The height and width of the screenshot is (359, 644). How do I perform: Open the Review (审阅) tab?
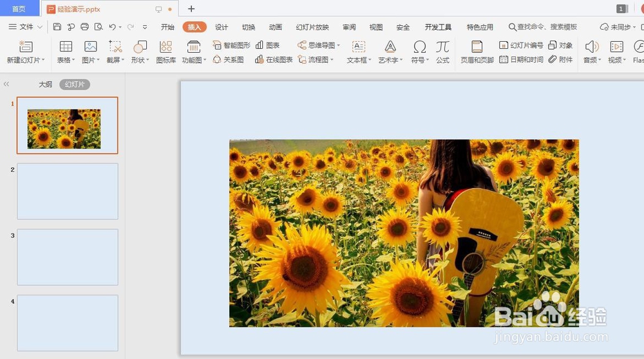pyautogui.click(x=349, y=27)
